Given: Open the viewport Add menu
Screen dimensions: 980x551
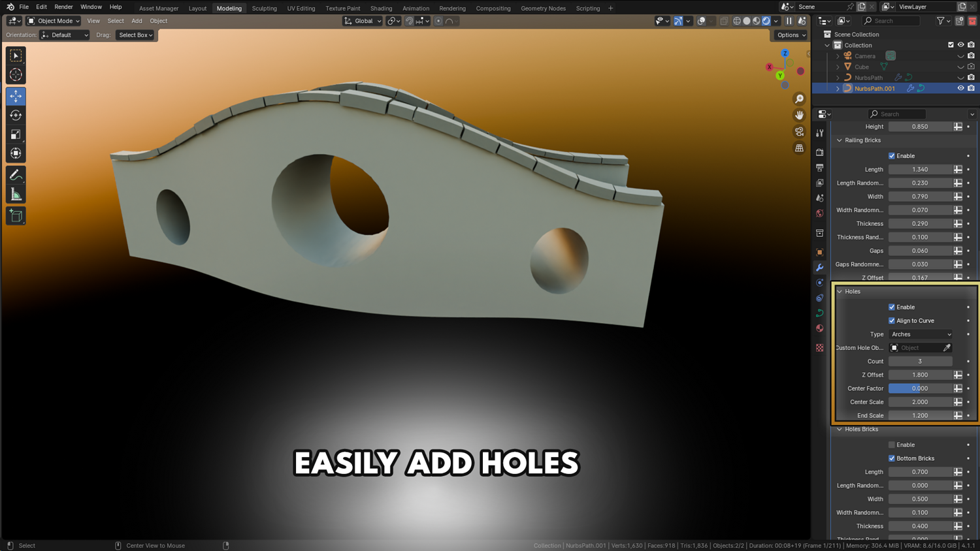Looking at the screenshot, I should pos(137,21).
